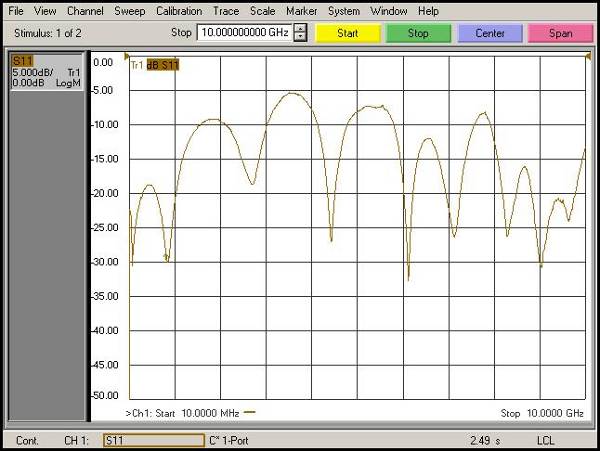600x451 pixels.
Task: Open the Trace menu
Action: pyautogui.click(x=225, y=11)
